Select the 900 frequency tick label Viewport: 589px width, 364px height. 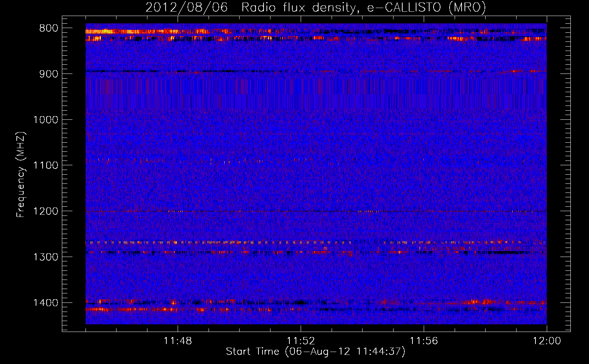click(48, 74)
